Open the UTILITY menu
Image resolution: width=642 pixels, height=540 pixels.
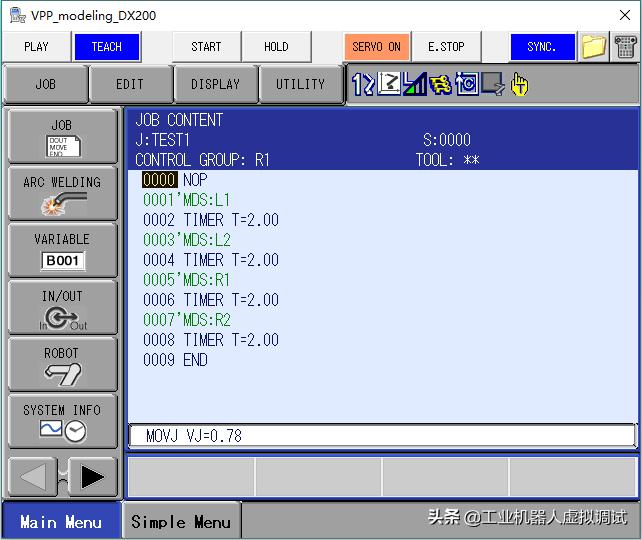(x=300, y=84)
